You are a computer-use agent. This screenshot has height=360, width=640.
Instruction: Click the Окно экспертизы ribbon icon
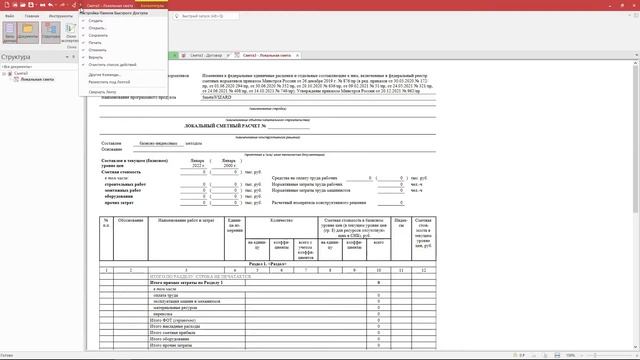click(x=70, y=33)
